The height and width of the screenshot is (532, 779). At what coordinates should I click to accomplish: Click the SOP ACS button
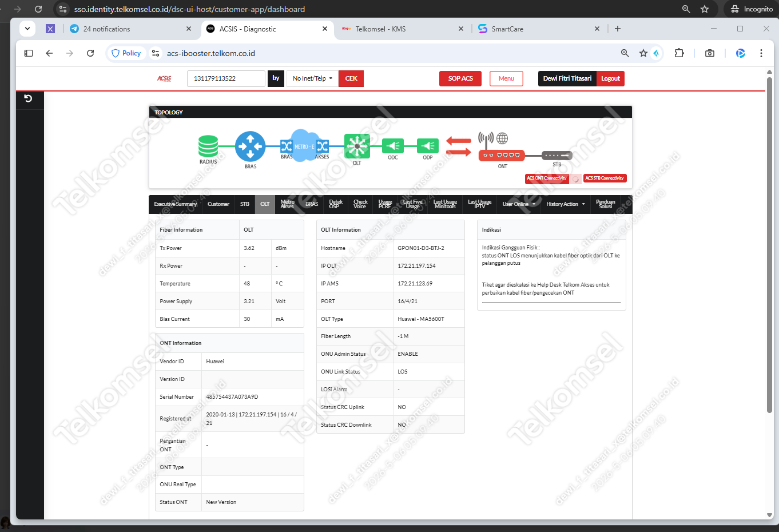click(x=460, y=78)
